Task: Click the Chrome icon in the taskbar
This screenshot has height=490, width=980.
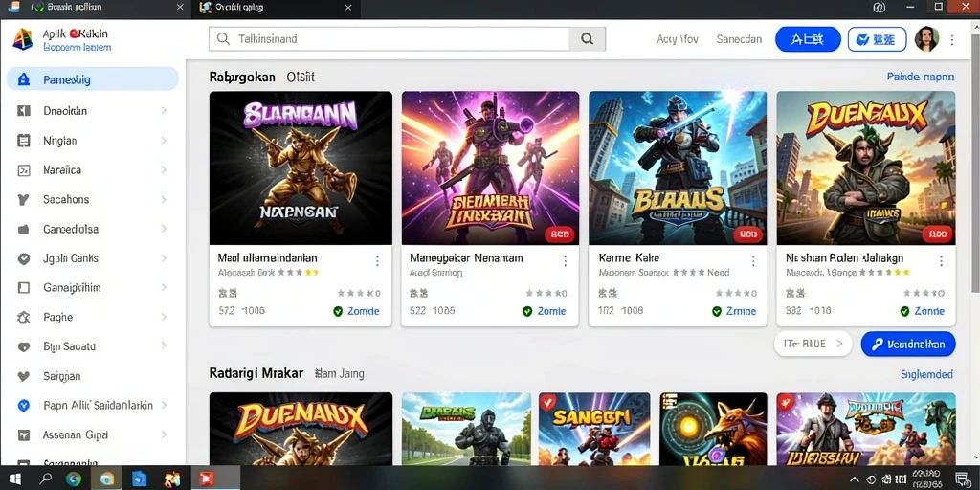Action: point(74,479)
